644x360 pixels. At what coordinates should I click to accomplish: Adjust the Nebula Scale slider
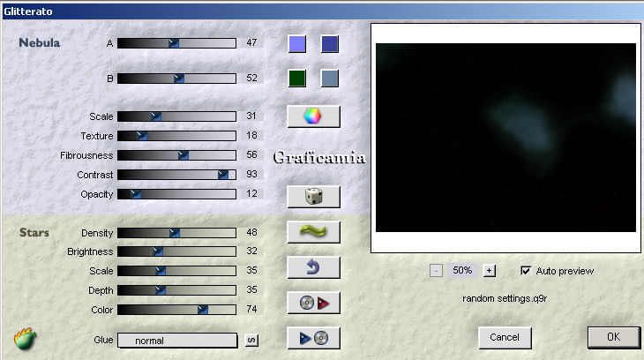point(176,116)
